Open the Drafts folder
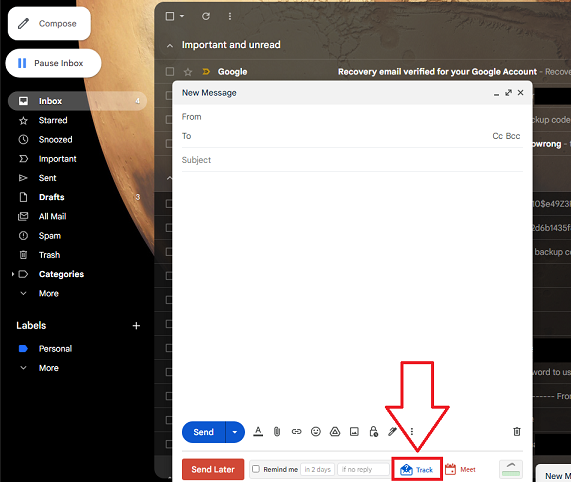This screenshot has width=571, height=482. click(51, 197)
